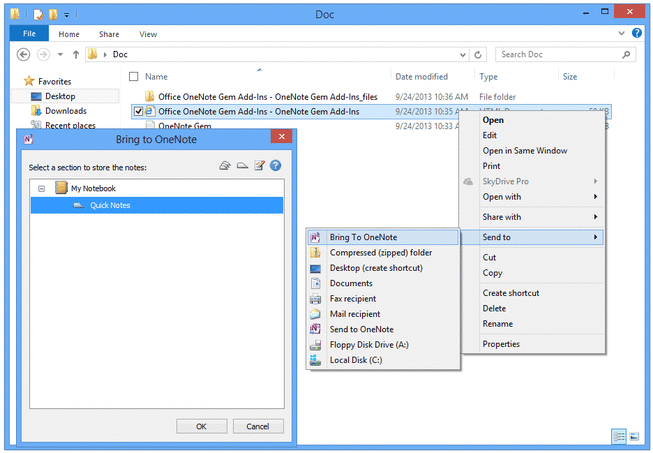The width and height of the screenshot is (653, 453).
Task: Click Cancel in Bring to OneNote
Action: [x=258, y=426]
